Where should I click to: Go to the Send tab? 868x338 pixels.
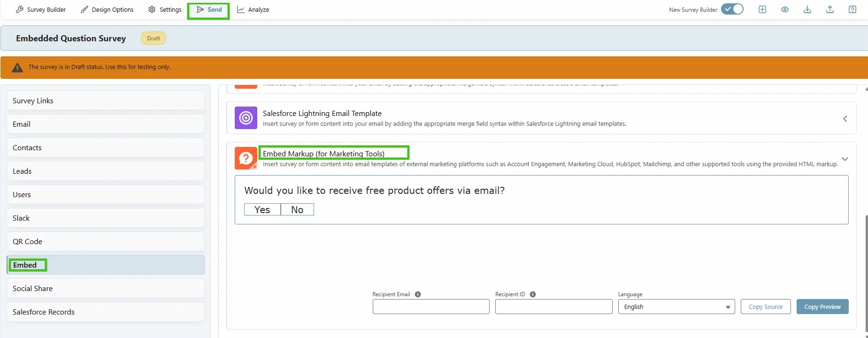pyautogui.click(x=209, y=9)
